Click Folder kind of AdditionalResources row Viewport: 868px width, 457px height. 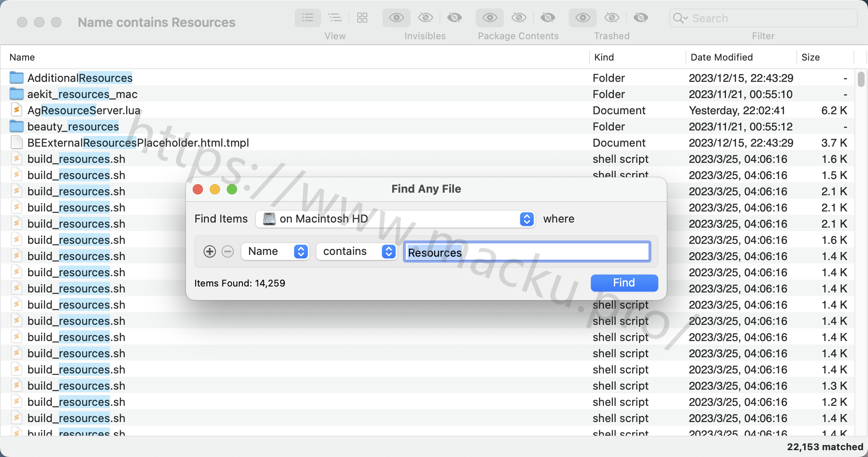(x=609, y=78)
